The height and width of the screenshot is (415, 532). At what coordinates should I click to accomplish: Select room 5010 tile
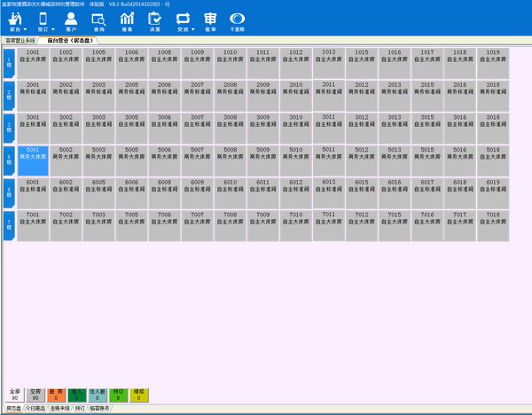[x=296, y=161]
